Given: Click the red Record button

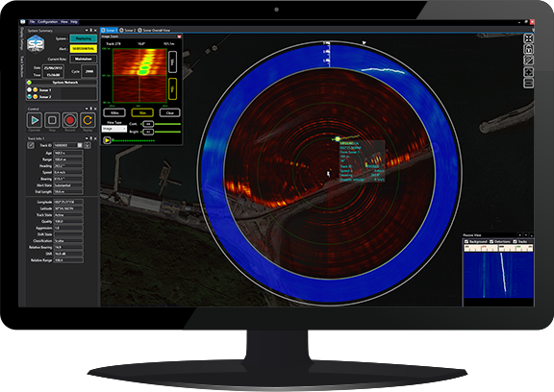Looking at the screenshot, I should point(69,120).
